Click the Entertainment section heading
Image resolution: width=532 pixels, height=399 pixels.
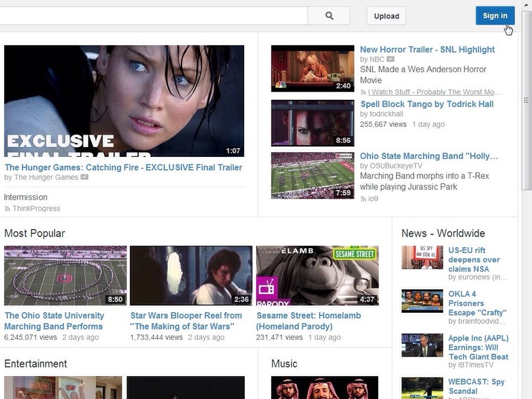tap(35, 364)
